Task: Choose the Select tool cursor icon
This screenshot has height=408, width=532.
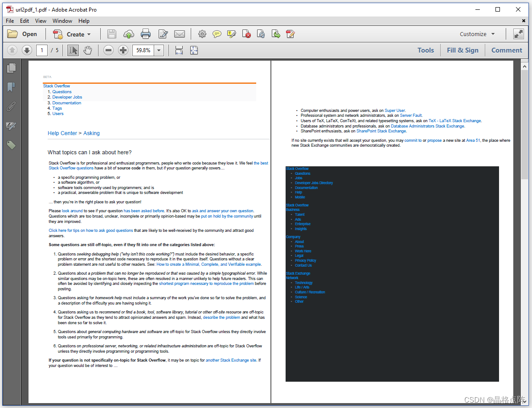Action: tap(73, 50)
